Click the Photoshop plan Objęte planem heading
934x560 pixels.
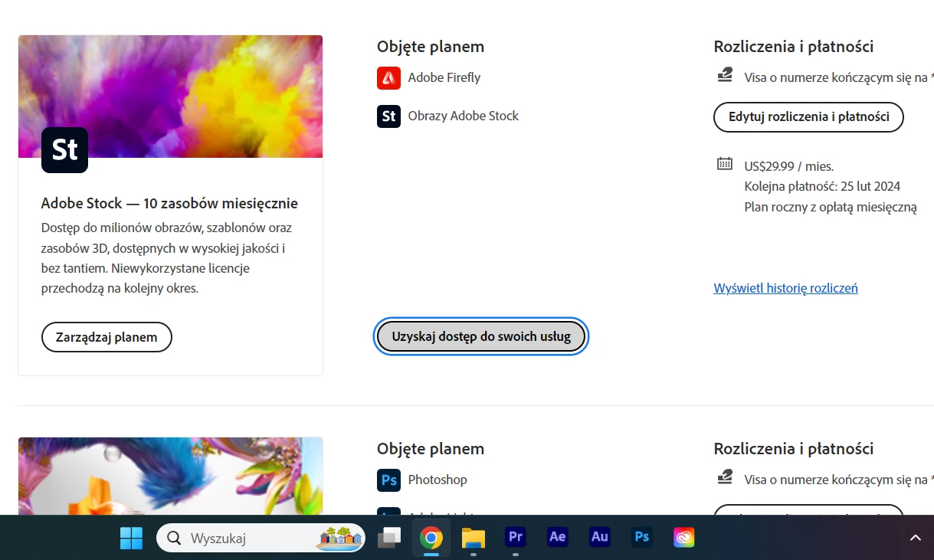point(431,449)
